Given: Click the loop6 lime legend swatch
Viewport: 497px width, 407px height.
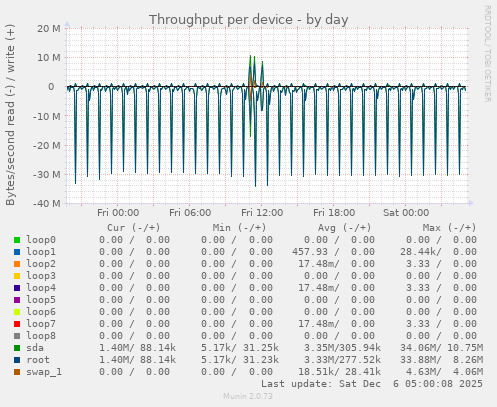Looking at the screenshot, I should 17,312.
